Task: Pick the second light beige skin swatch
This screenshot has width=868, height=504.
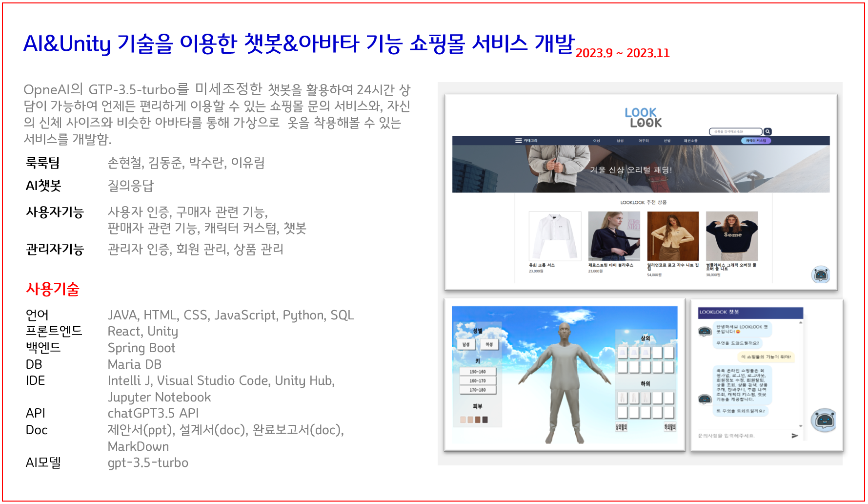Action: [x=470, y=420]
